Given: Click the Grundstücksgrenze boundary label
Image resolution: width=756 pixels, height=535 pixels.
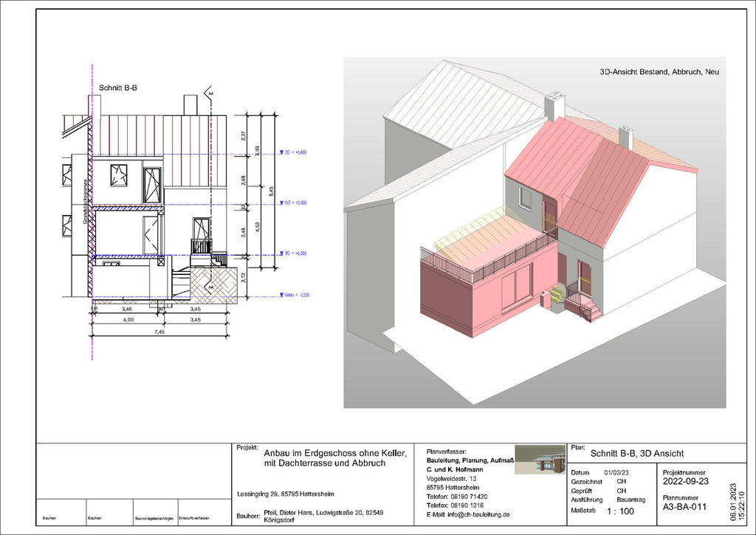Looking at the screenshot, I should click(86, 202).
